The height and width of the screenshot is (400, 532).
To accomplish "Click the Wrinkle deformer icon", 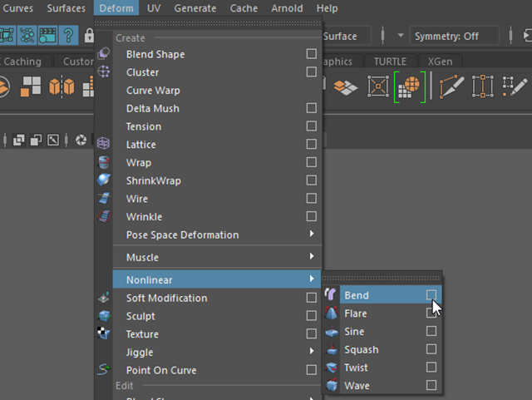I will [104, 216].
